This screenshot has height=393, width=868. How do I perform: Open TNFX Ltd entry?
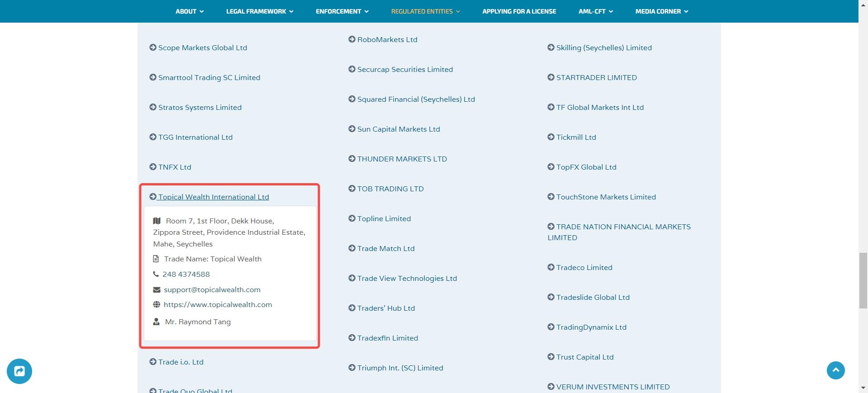[x=170, y=167]
